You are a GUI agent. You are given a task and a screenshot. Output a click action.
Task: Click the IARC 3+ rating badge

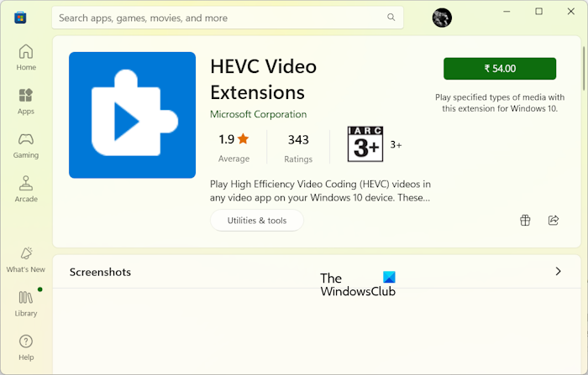tap(365, 144)
